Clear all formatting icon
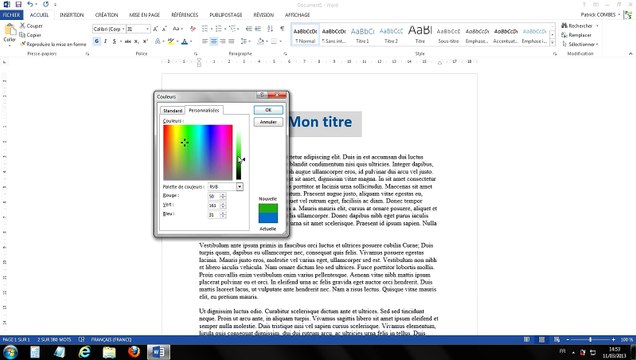The image size is (636, 360). 193,29
